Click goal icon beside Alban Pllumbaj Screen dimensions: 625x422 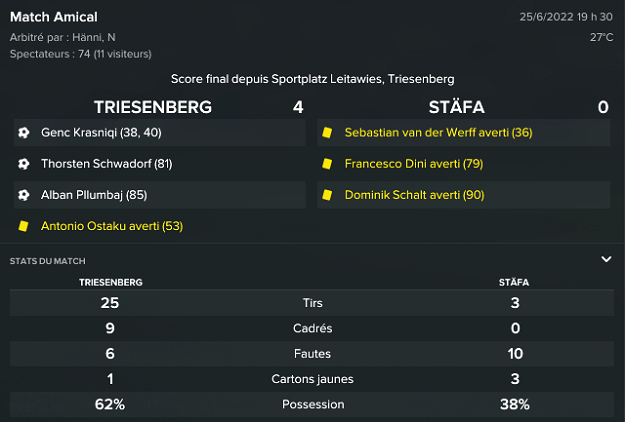pos(23,195)
